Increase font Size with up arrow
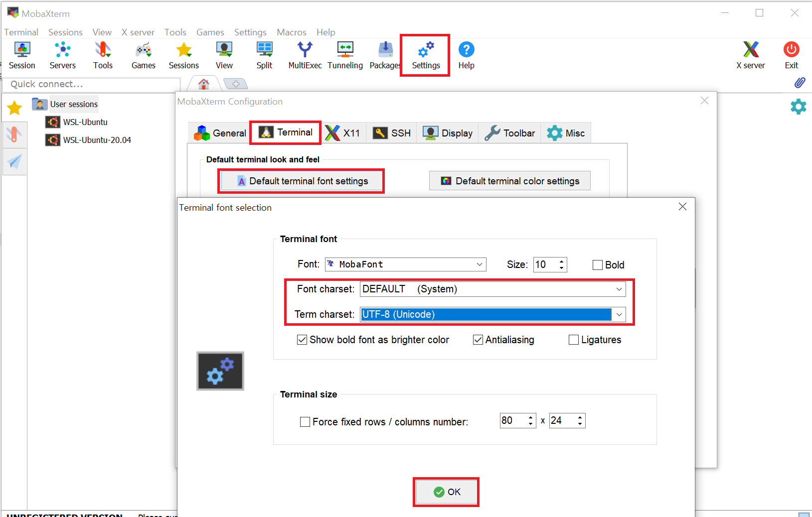812x517 pixels. [562, 261]
